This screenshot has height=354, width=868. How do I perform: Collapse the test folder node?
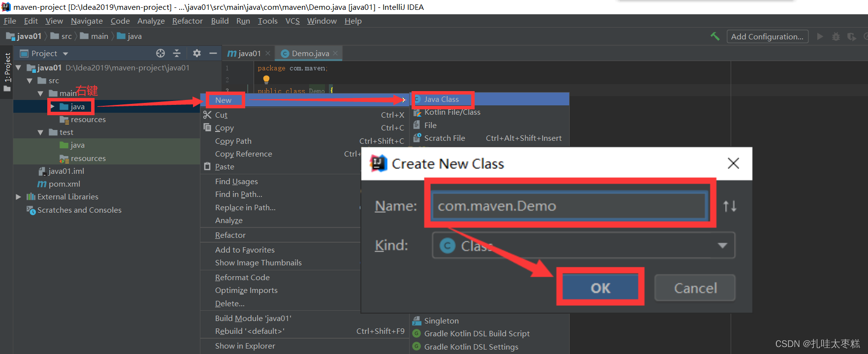coord(40,132)
